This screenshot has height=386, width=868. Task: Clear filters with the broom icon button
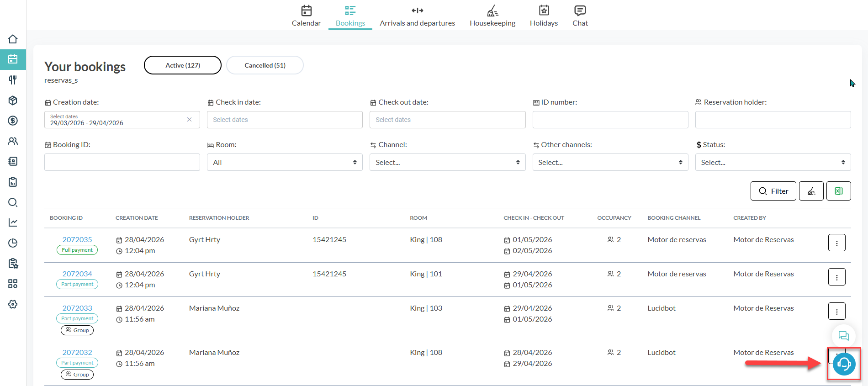coord(811,191)
